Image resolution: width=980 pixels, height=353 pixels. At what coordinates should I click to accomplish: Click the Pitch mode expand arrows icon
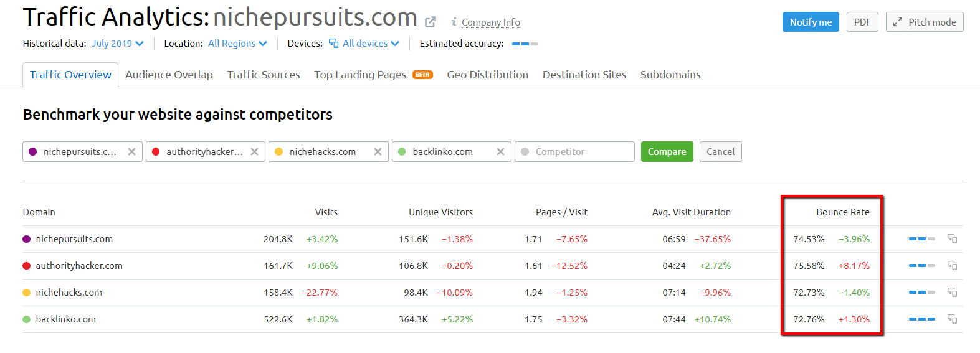(897, 22)
